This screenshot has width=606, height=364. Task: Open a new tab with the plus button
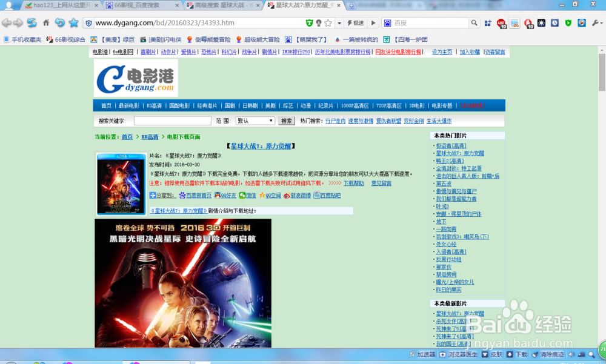351,5
